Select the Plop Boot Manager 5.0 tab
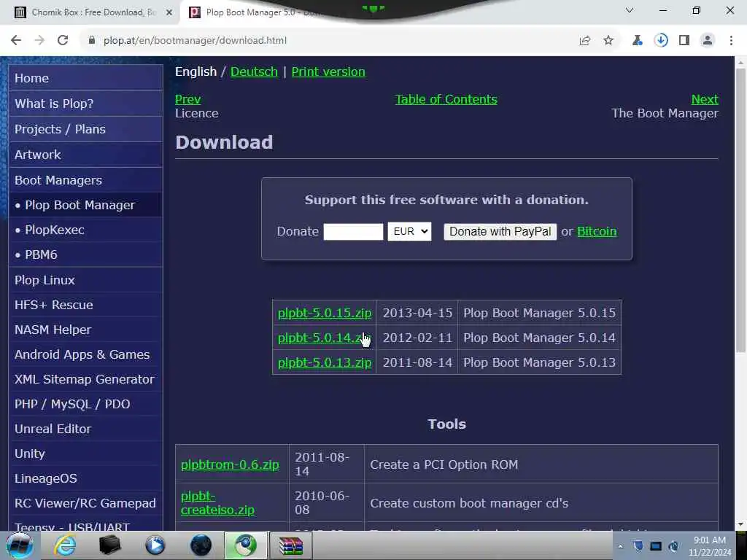 coord(258,12)
